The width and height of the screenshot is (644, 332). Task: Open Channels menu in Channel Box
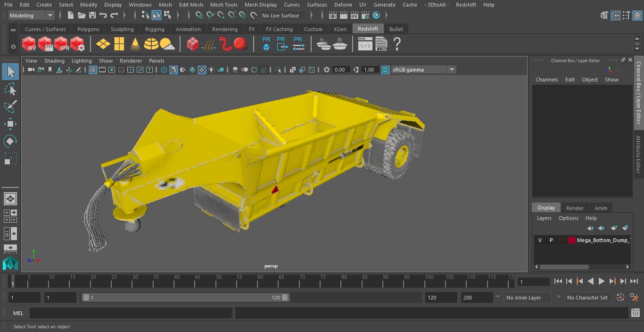[546, 80]
